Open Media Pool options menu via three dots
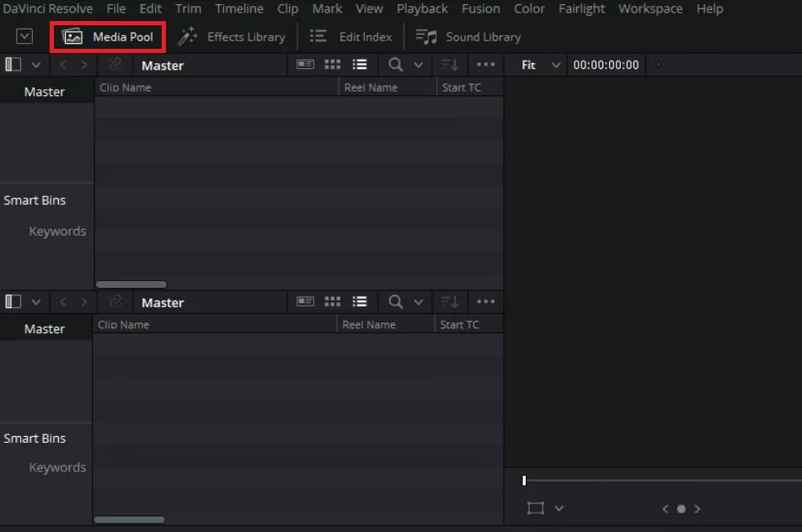Viewport: 802px width, 532px height. [486, 64]
